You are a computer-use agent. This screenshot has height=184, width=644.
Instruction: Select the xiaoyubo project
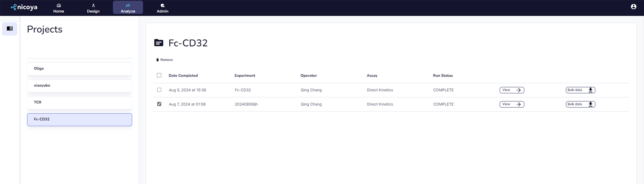79,85
